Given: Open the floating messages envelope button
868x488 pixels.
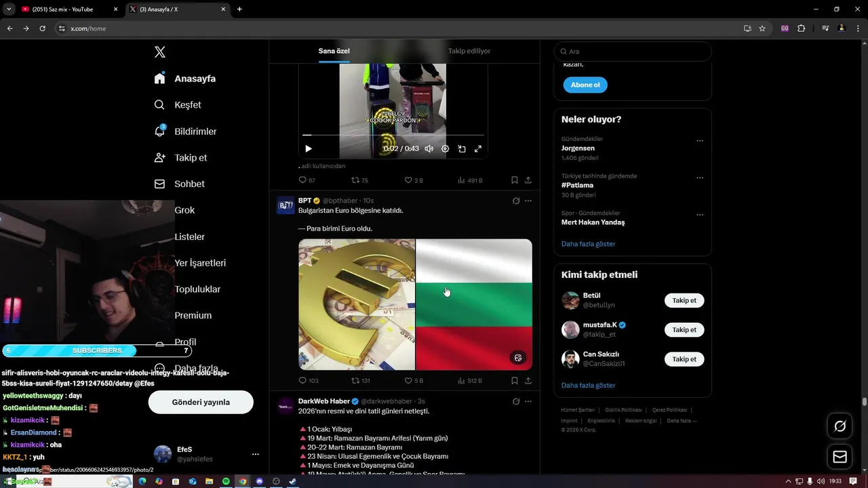Looking at the screenshot, I should [840, 457].
